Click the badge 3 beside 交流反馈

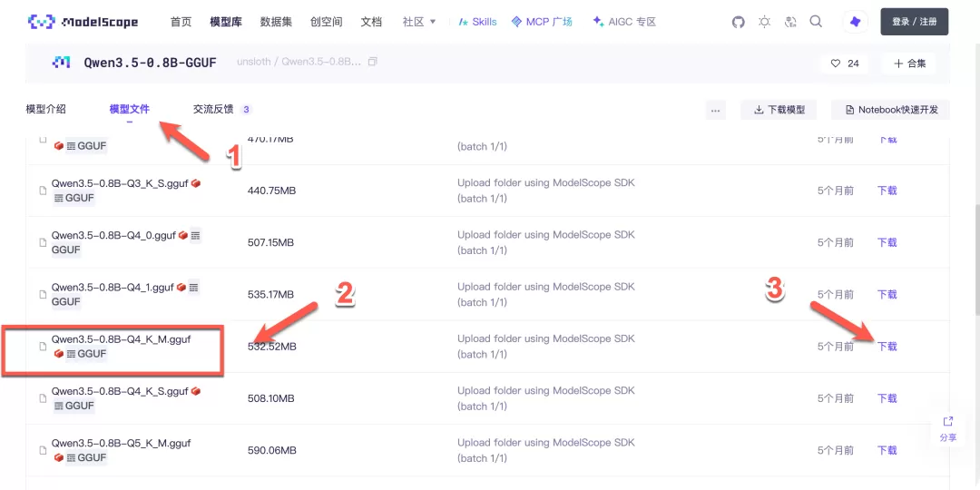pyautogui.click(x=246, y=110)
